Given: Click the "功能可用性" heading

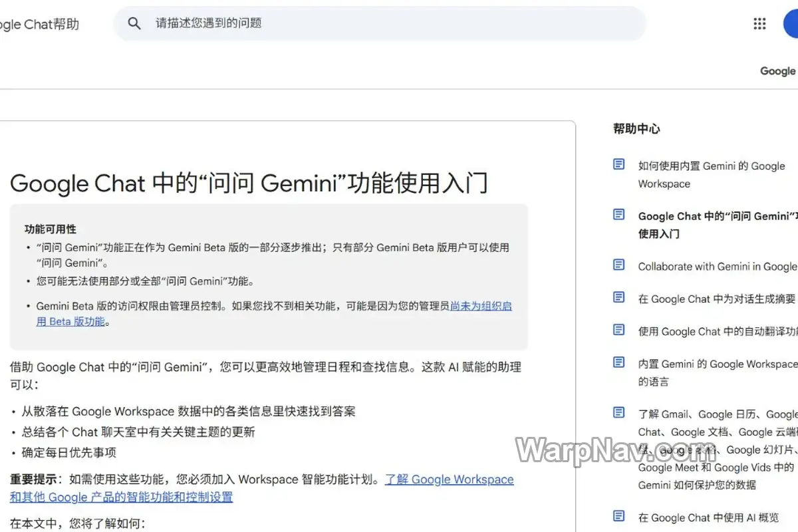Looking at the screenshot, I should 51,229.
